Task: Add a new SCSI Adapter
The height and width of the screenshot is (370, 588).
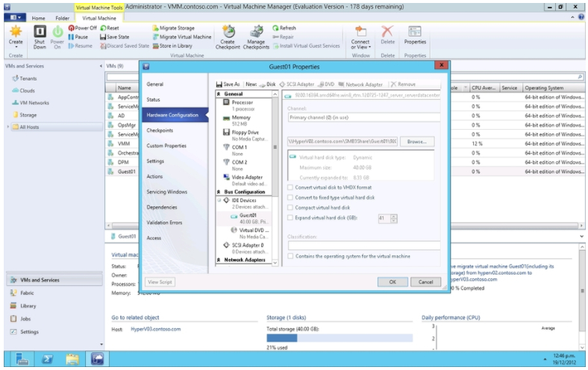Action: point(297,84)
